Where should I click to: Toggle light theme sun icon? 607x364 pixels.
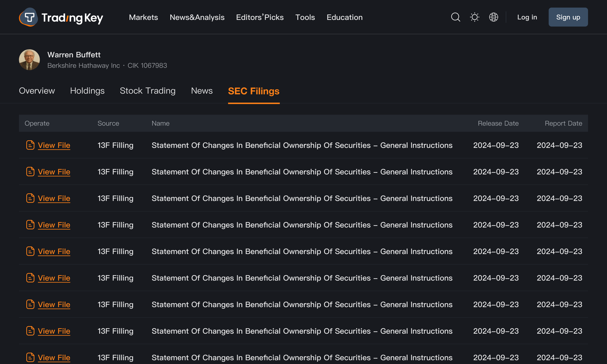point(474,17)
